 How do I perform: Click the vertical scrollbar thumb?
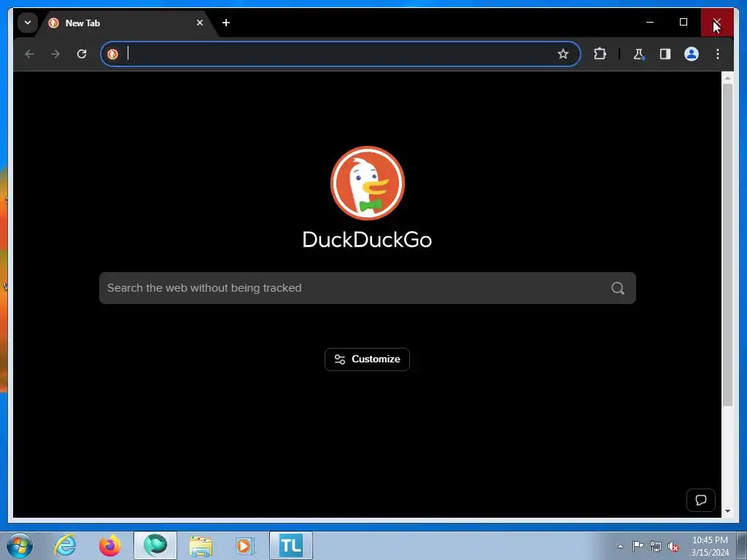[x=727, y=245]
